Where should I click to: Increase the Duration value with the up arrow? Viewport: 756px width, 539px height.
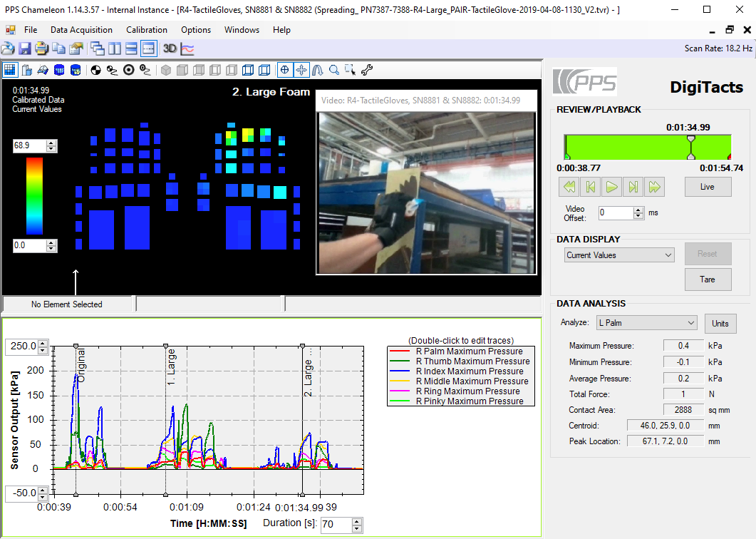click(357, 521)
